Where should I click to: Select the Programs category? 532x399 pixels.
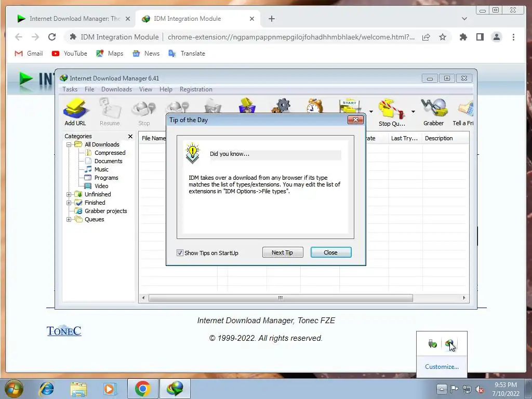point(106,178)
